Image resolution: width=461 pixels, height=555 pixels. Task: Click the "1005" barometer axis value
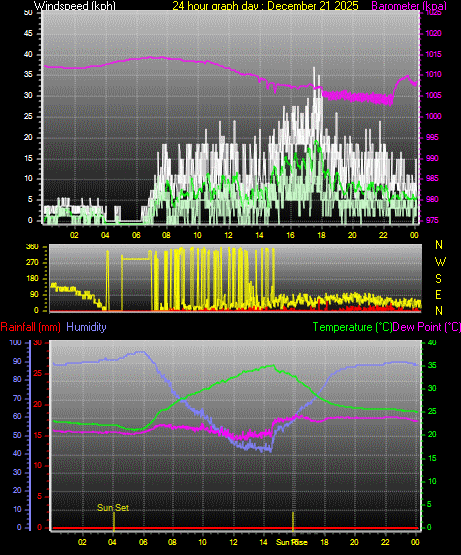tap(433, 95)
